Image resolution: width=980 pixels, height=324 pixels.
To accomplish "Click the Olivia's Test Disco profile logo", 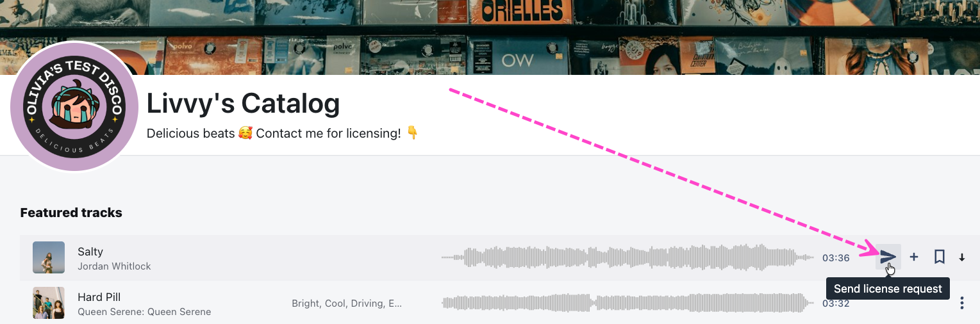I will [74, 106].
